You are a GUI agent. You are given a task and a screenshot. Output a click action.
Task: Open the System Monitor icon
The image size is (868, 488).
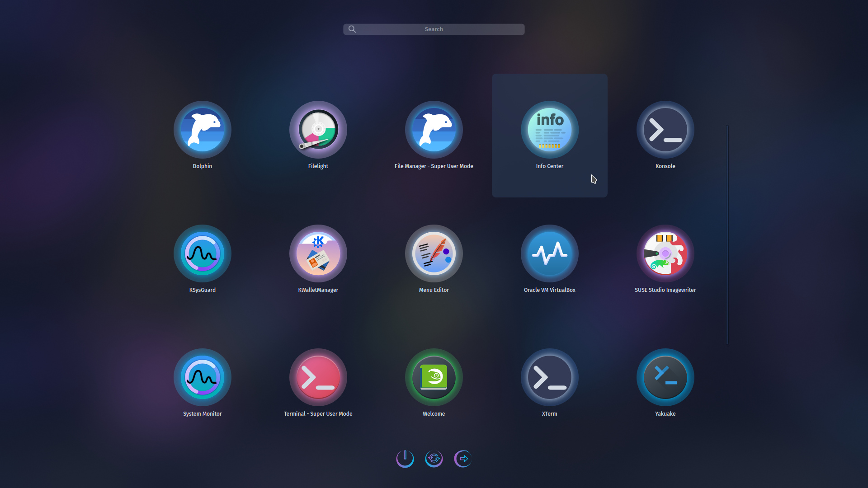[x=203, y=377]
